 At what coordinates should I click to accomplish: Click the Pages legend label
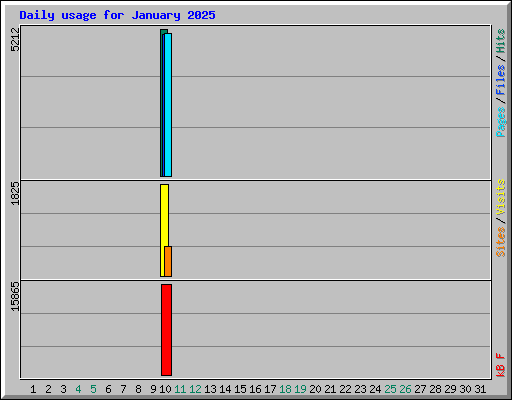[501, 122]
